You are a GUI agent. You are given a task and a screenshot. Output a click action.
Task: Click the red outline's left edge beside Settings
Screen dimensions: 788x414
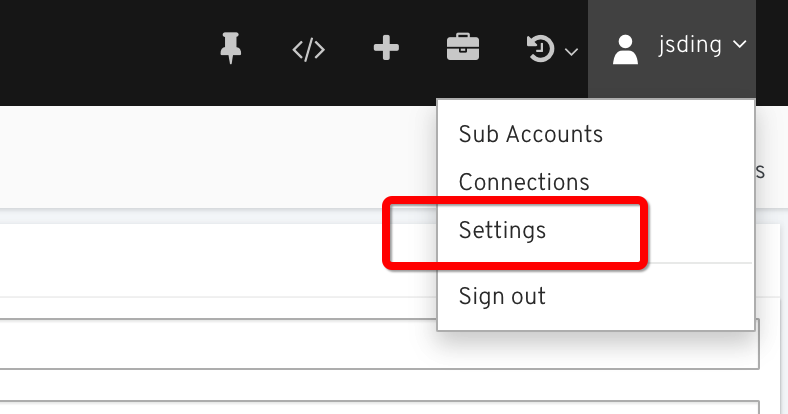(386, 233)
